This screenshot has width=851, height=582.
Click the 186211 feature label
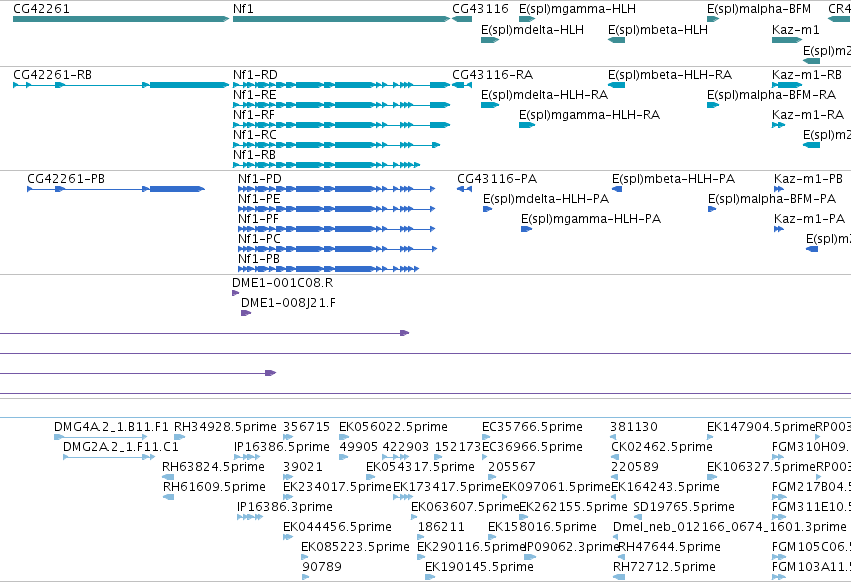[x=441, y=527]
